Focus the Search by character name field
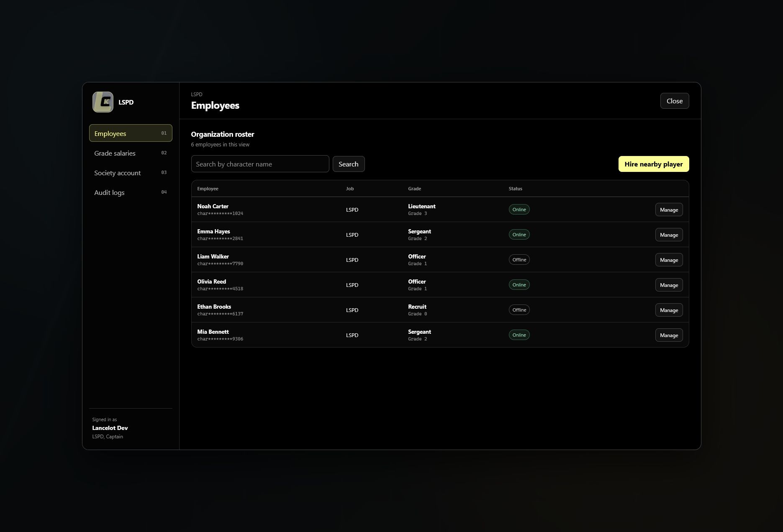783x532 pixels. [x=260, y=164]
